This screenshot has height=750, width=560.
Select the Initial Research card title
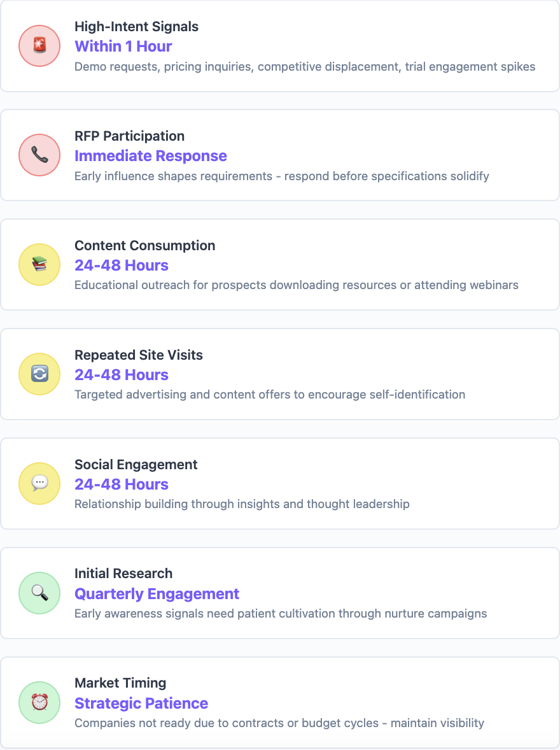[123, 574]
